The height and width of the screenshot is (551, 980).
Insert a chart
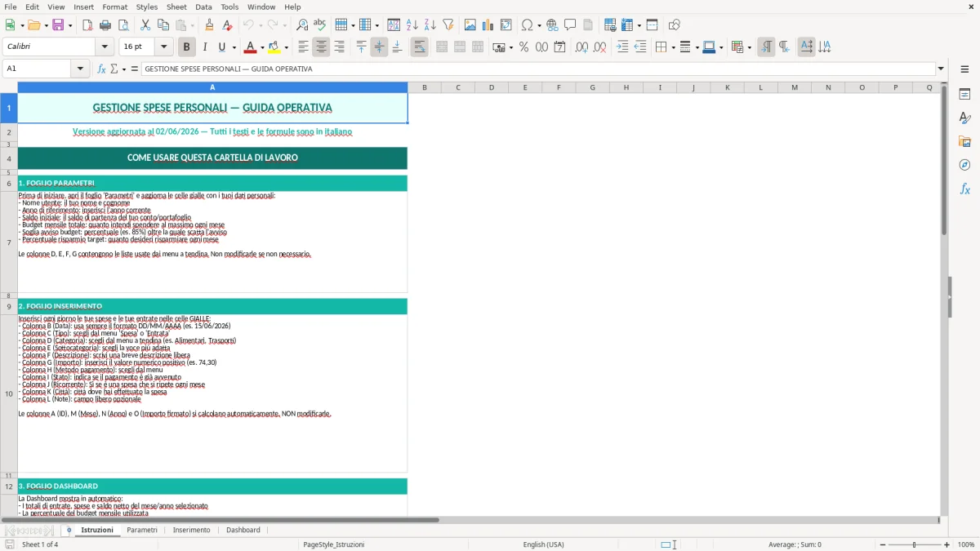point(488,25)
